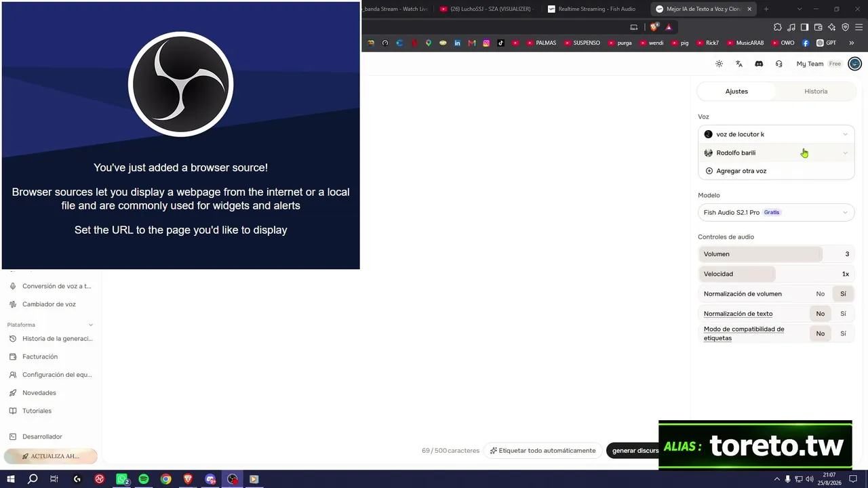Screen dimensions: 868x488
Task: Switch to the Ajustes tab
Action: coord(736,91)
